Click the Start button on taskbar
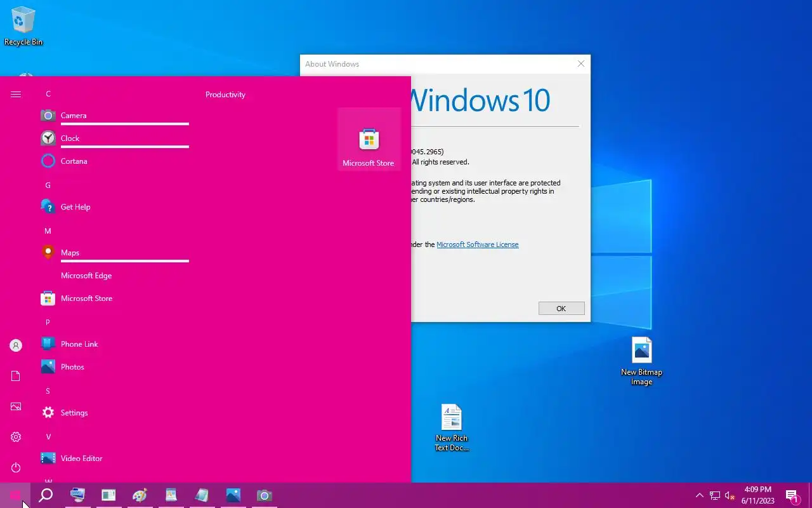The height and width of the screenshot is (508, 812). point(15,495)
